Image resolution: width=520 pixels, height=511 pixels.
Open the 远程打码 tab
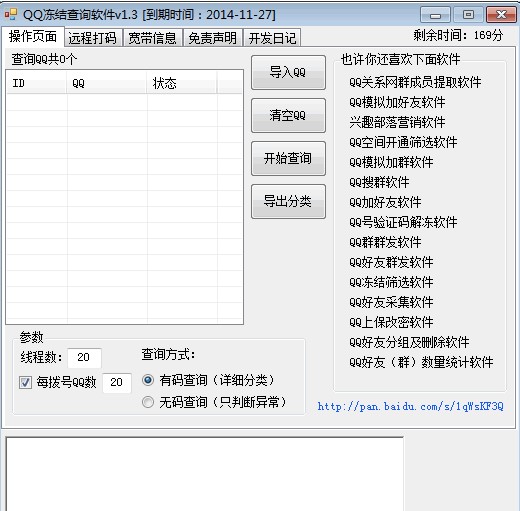click(x=93, y=38)
